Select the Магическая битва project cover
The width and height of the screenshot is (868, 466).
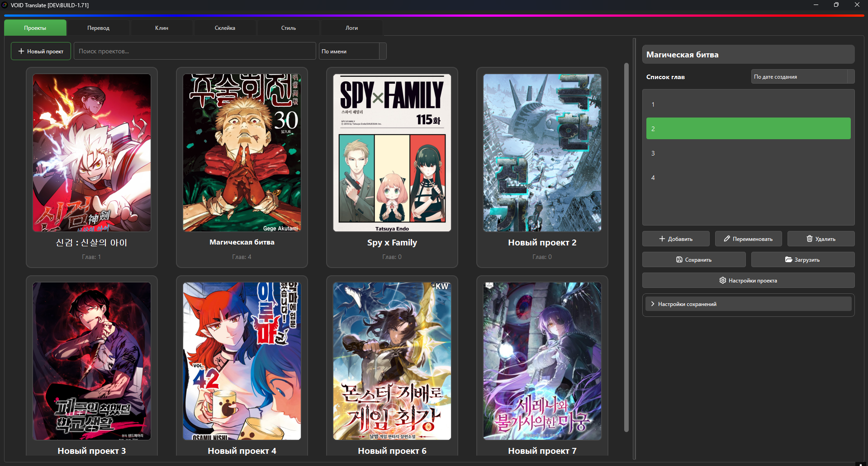[x=242, y=153]
